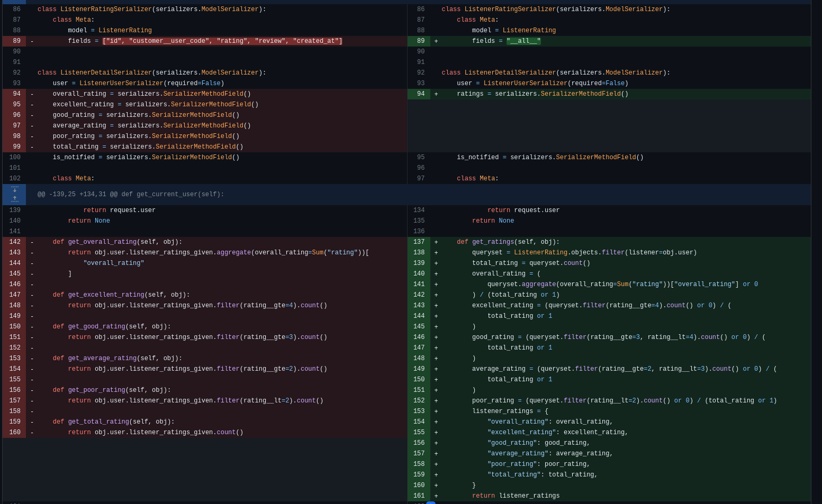822x504 pixels.
Task: Click the plus marker on added line 94
Action: tap(436, 94)
